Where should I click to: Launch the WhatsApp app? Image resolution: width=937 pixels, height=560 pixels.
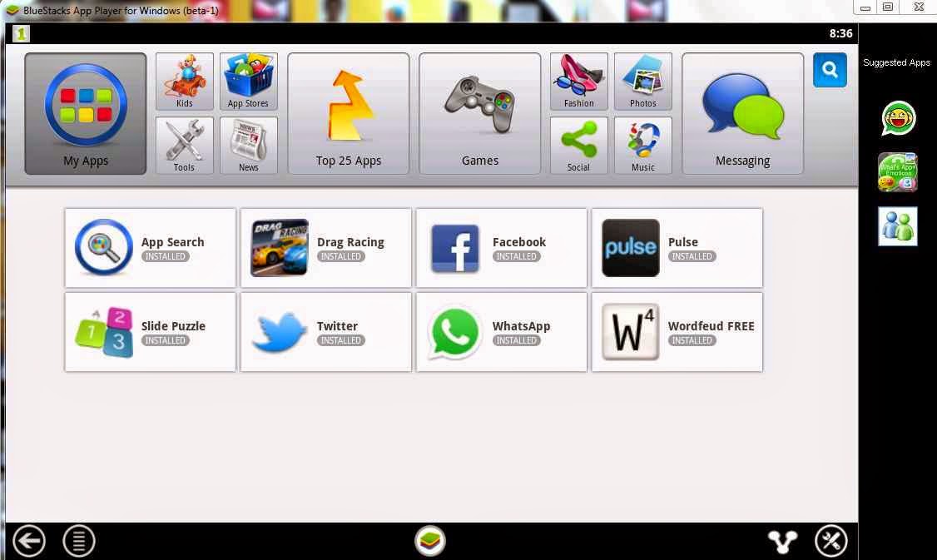click(502, 332)
